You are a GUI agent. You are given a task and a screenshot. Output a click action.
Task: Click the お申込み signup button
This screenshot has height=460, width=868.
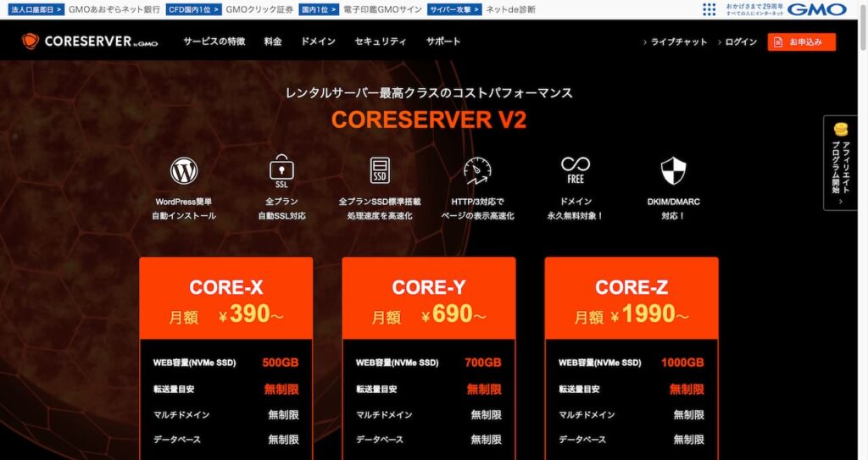[x=802, y=42]
